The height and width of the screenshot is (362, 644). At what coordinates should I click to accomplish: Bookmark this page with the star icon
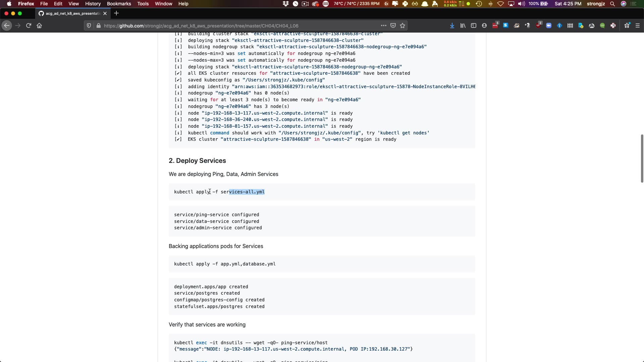402,25
